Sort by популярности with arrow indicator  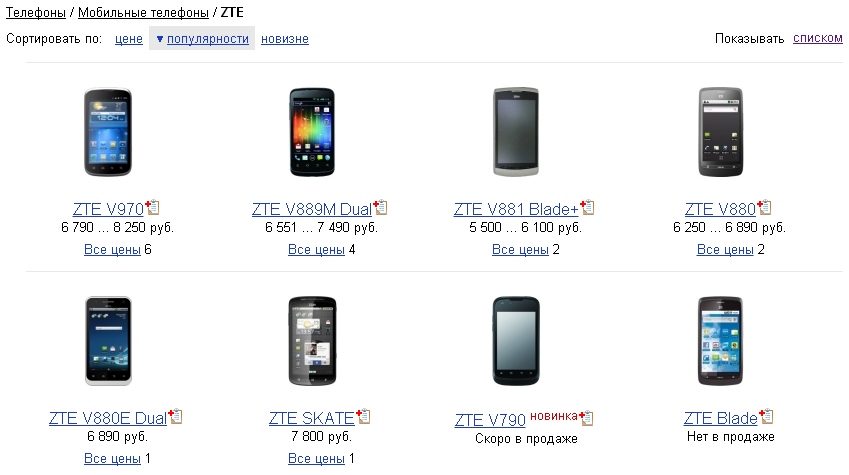pos(202,38)
